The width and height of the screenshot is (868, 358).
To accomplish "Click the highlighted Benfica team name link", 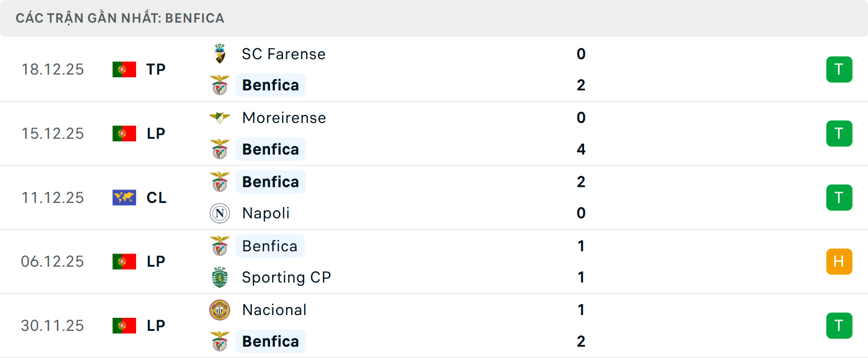I will pos(270,85).
